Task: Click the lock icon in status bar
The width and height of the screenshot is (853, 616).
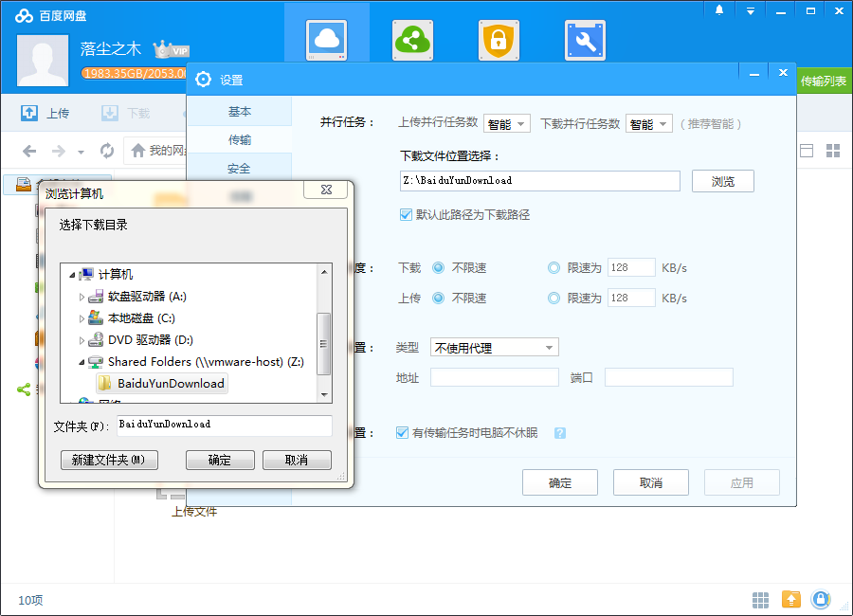Action: click(x=821, y=600)
